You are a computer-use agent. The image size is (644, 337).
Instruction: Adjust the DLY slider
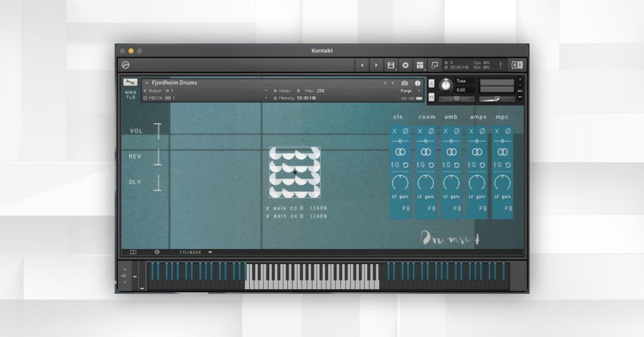click(157, 182)
